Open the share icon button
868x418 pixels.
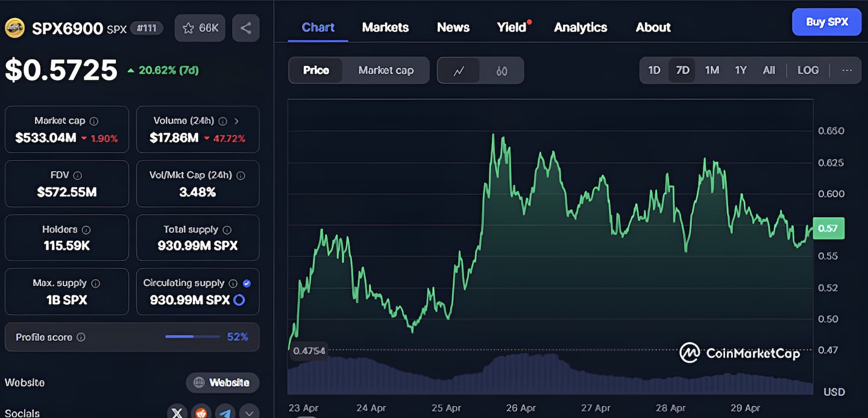coord(245,28)
